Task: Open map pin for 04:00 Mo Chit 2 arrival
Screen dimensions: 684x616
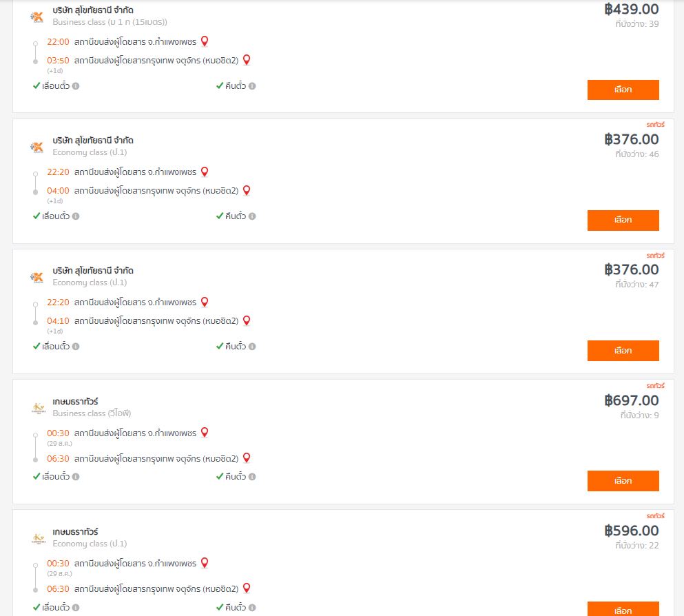Action: click(x=247, y=190)
